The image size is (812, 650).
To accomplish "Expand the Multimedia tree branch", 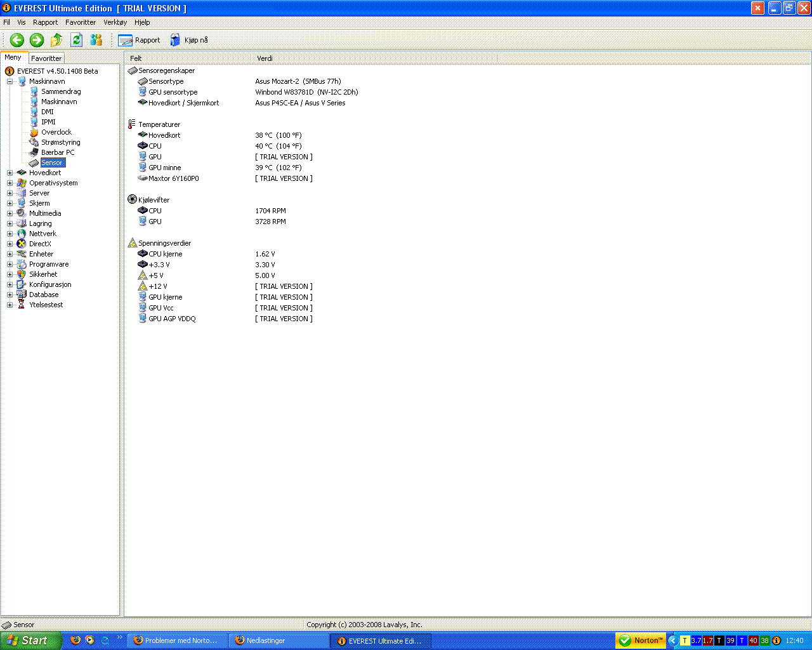I will pos(10,213).
